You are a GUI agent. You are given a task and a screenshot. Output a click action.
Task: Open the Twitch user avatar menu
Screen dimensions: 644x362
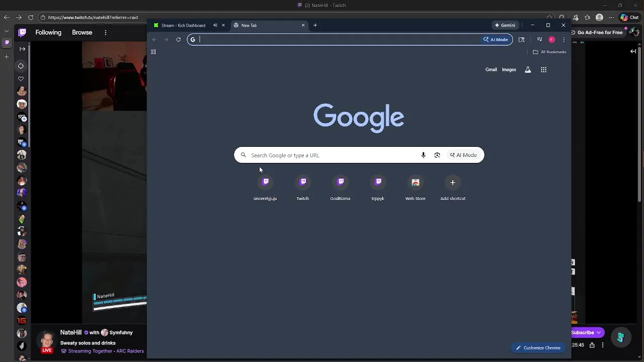click(x=634, y=32)
